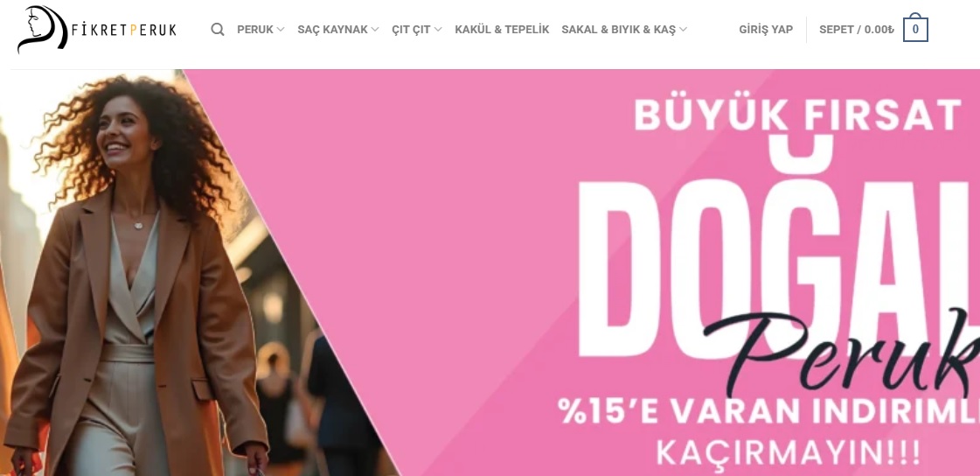Click the Fikret Peruk face logo
The image size is (980, 476).
42,29
